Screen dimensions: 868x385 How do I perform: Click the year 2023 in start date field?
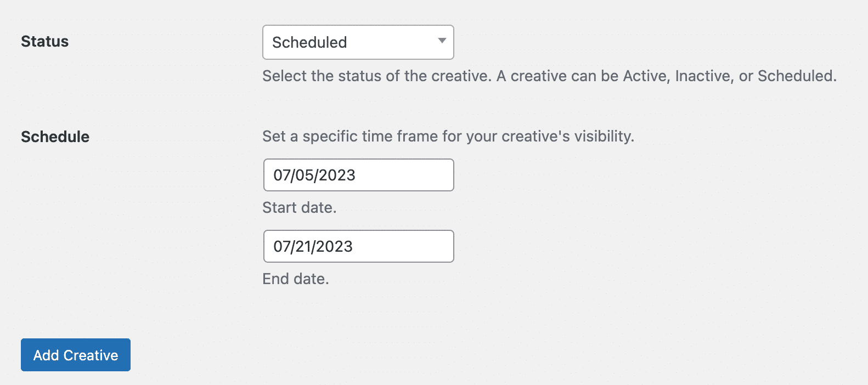pos(337,175)
